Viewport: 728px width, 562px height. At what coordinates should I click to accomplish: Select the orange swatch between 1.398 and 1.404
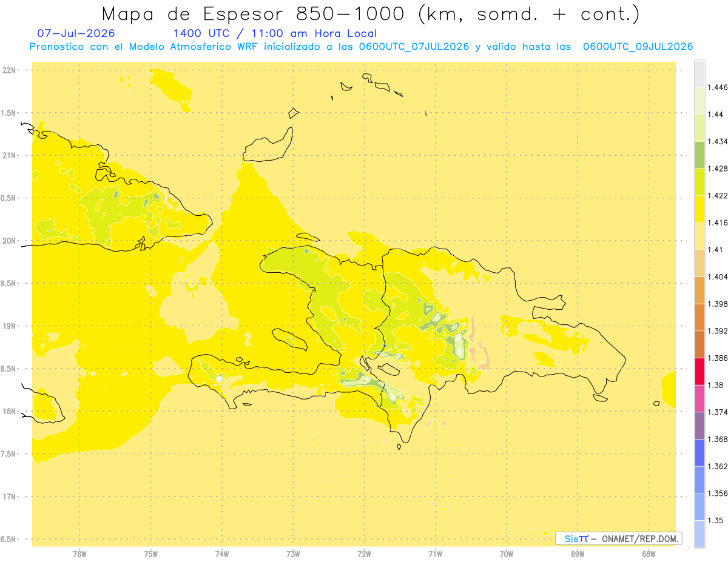tap(699, 290)
